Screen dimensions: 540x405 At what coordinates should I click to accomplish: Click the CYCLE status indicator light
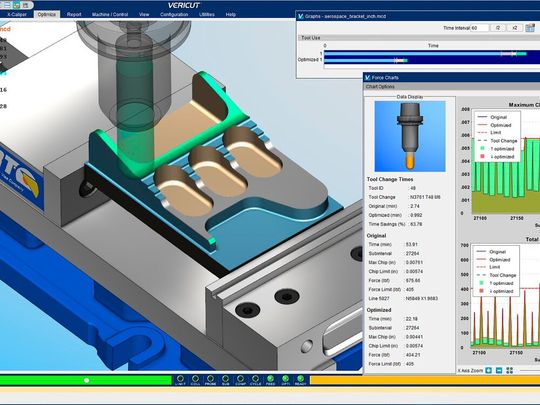(255, 379)
